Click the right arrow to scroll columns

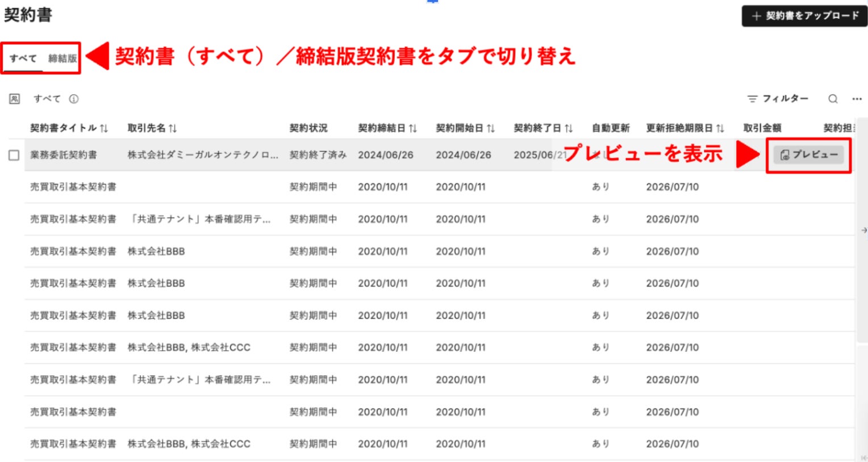(864, 230)
